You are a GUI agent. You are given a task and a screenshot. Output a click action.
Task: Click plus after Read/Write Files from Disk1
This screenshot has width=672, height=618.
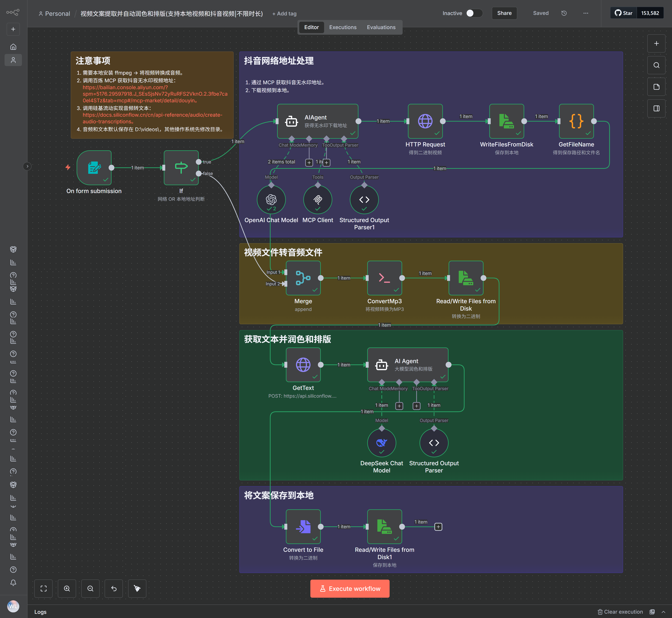(438, 527)
